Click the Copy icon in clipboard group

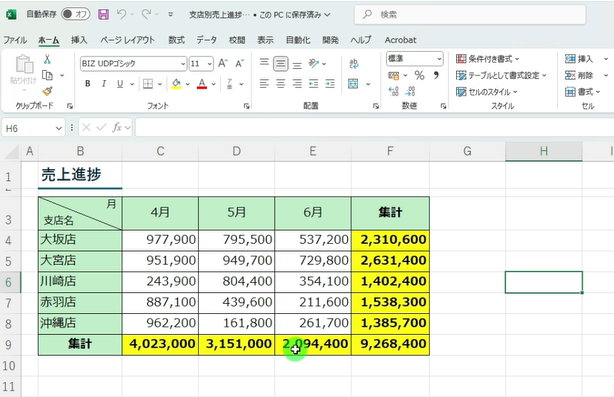47,75
